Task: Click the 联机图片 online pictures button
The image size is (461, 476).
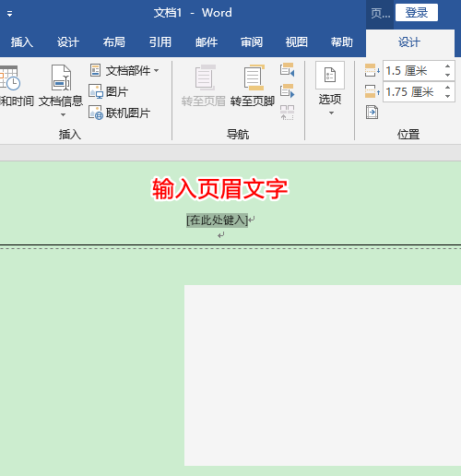Action: pos(120,113)
